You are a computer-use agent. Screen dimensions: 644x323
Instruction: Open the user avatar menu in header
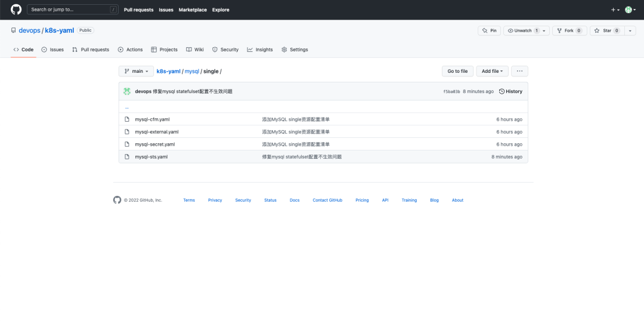pyautogui.click(x=630, y=10)
